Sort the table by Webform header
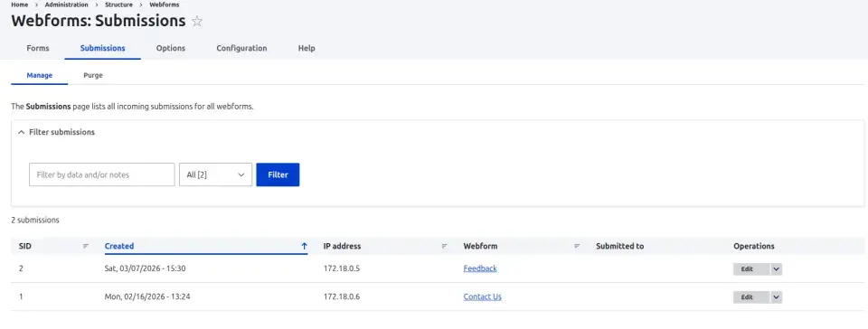Viewport: 868px width, 329px height. pos(480,246)
